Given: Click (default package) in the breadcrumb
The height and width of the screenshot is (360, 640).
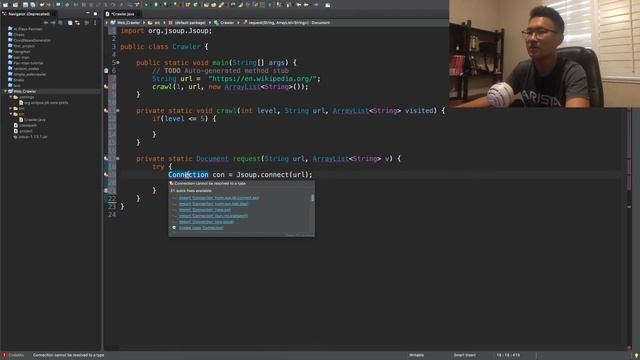Looking at the screenshot, I should point(187,23).
